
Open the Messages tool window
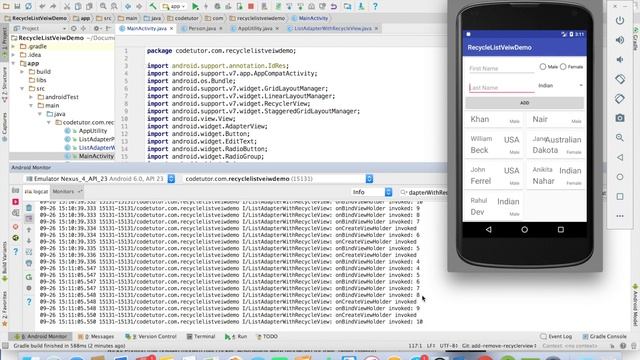coord(96,336)
